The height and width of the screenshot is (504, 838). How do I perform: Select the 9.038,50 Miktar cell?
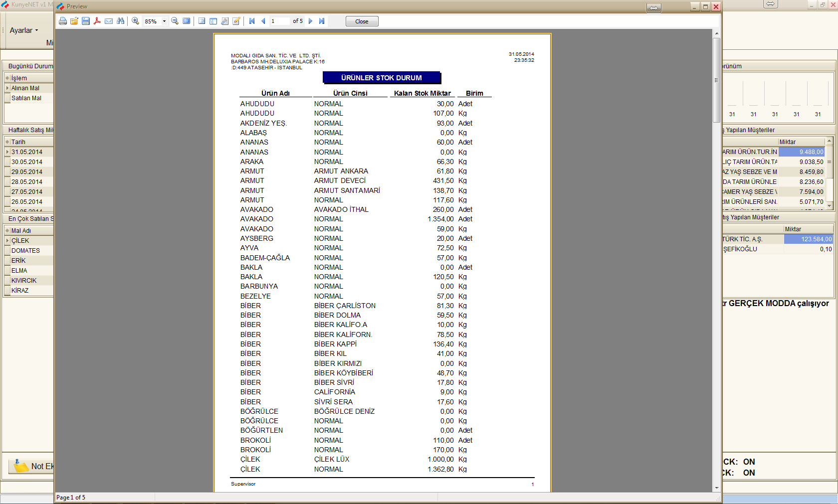pyautogui.click(x=802, y=162)
